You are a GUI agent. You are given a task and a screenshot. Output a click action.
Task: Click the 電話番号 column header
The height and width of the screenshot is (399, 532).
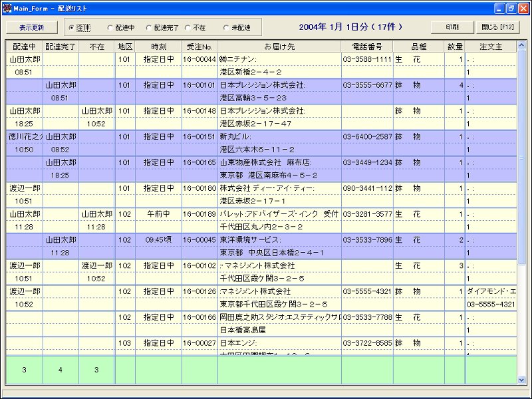click(x=367, y=47)
